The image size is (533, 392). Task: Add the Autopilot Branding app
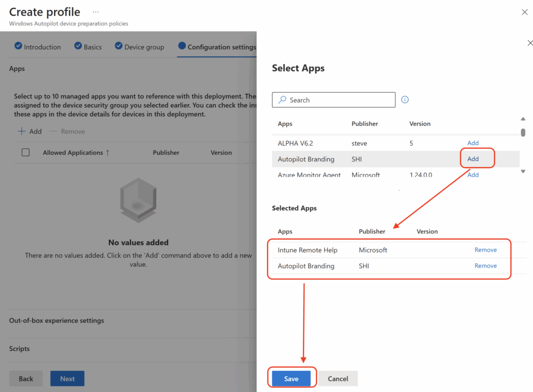473,159
